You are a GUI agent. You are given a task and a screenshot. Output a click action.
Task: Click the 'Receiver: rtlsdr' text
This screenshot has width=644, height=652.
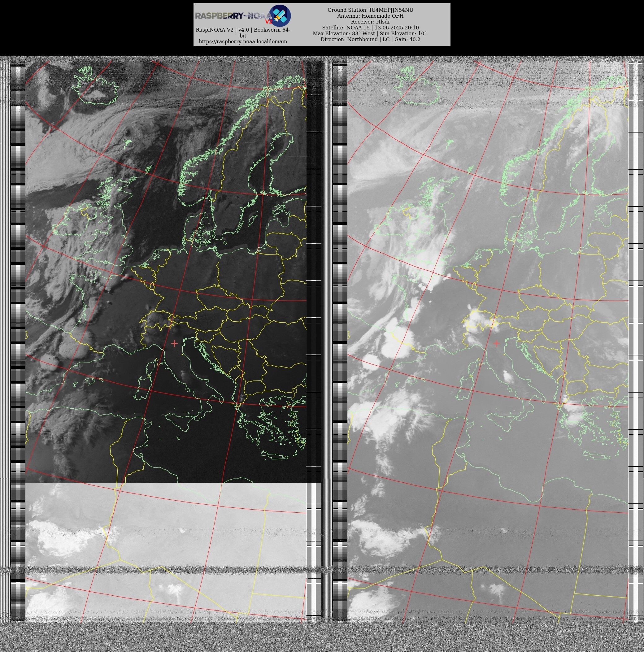click(x=370, y=22)
